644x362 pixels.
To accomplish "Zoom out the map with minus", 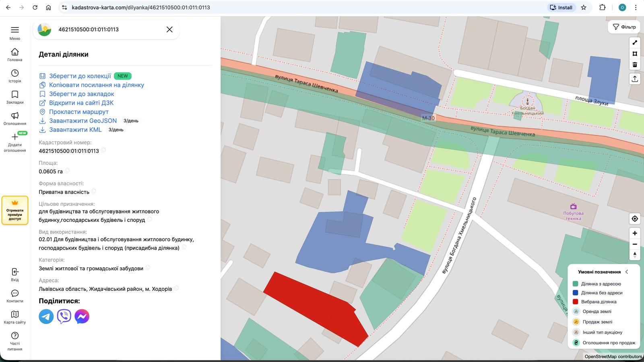I will [635, 244].
